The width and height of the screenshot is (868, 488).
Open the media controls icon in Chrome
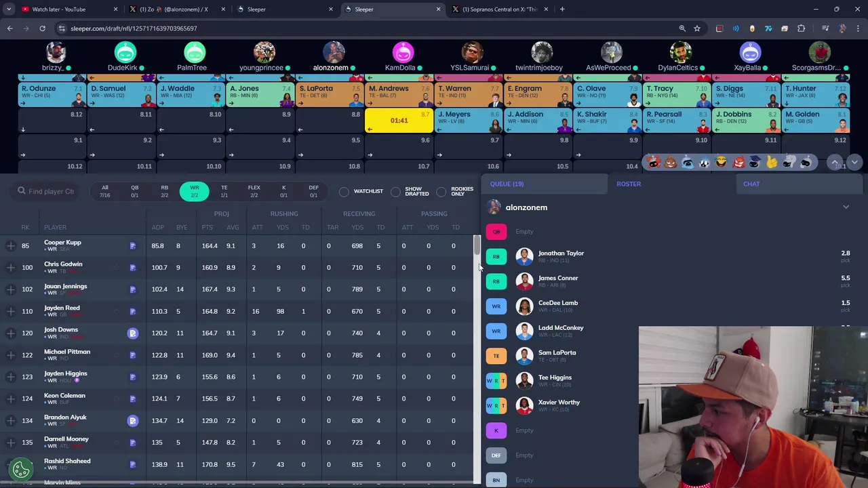point(825,28)
